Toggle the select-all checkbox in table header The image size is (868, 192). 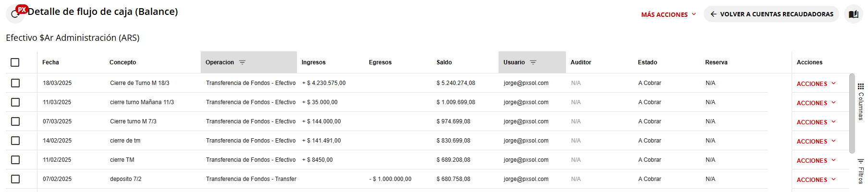pos(15,62)
